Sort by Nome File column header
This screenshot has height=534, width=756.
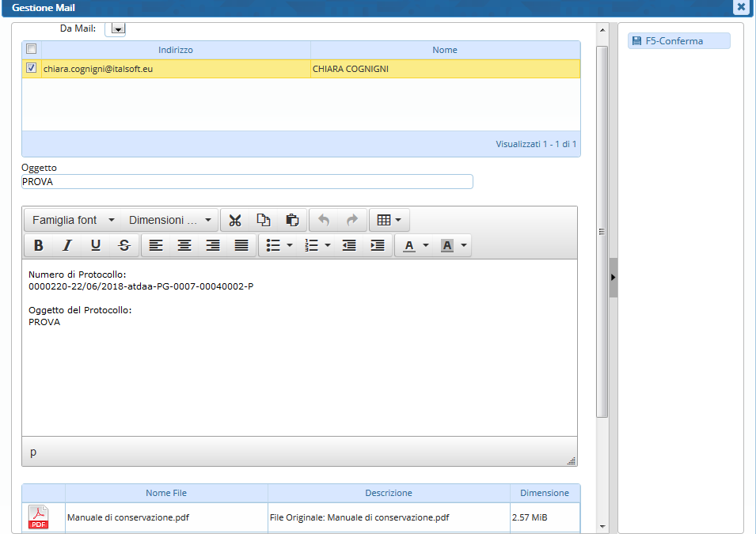166,493
